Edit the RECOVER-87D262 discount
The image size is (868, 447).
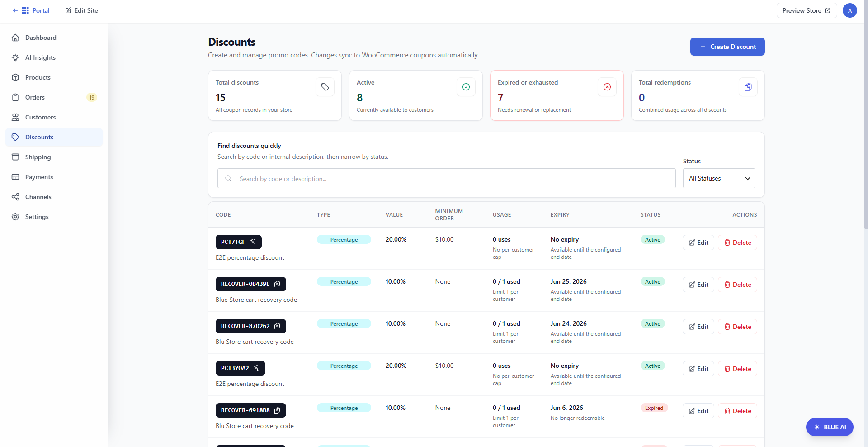tap(698, 327)
